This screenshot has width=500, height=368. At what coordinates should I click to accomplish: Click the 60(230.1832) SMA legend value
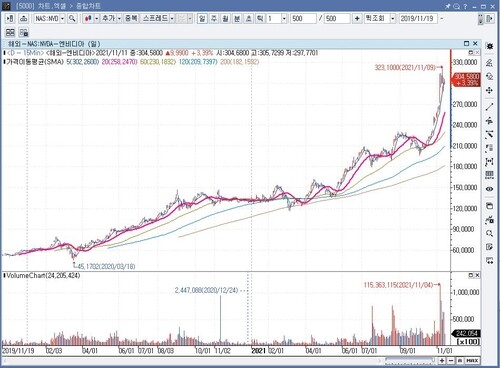coord(158,62)
